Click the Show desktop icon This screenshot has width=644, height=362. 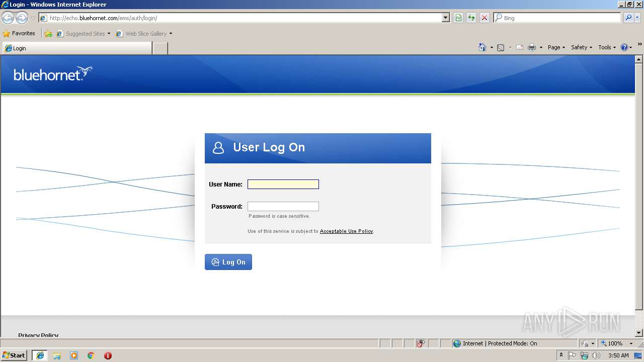click(638, 355)
